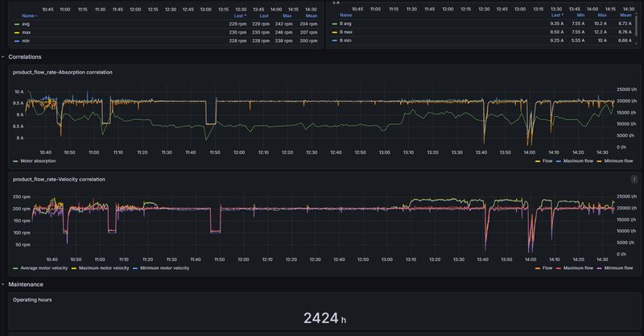Change B min blue color swatch
Image resolution: width=644 pixels, height=336 pixels.
coord(334,40)
